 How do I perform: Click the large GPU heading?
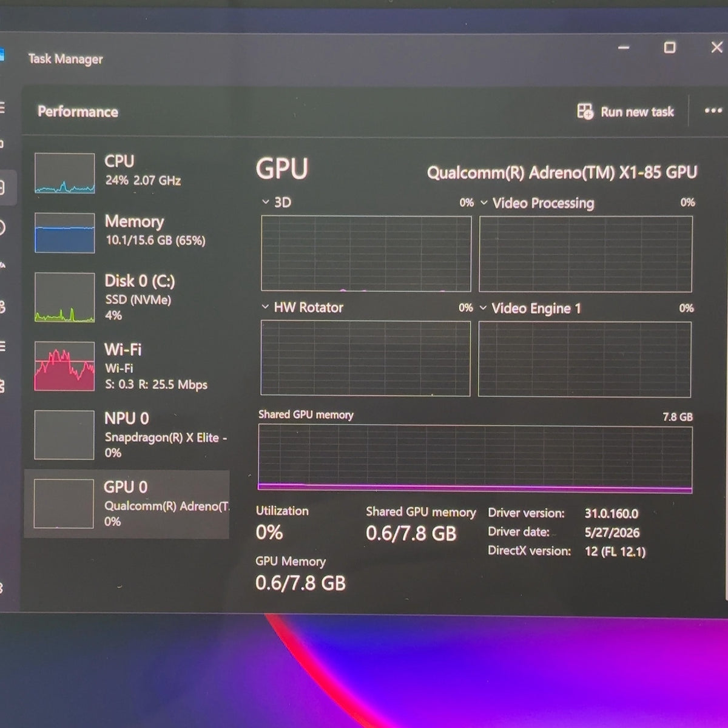(282, 169)
